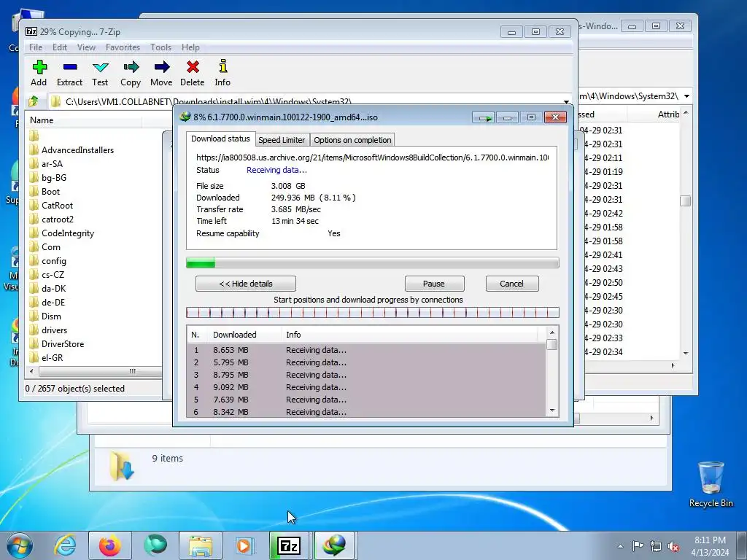
Task: Select connection 4 row with 9.092 MB
Action: 366,387
